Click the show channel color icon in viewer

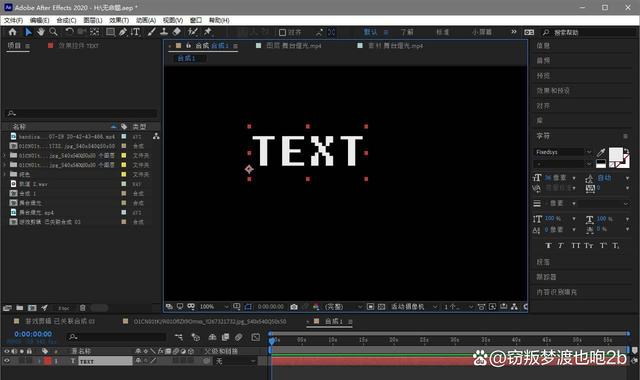click(x=316, y=307)
